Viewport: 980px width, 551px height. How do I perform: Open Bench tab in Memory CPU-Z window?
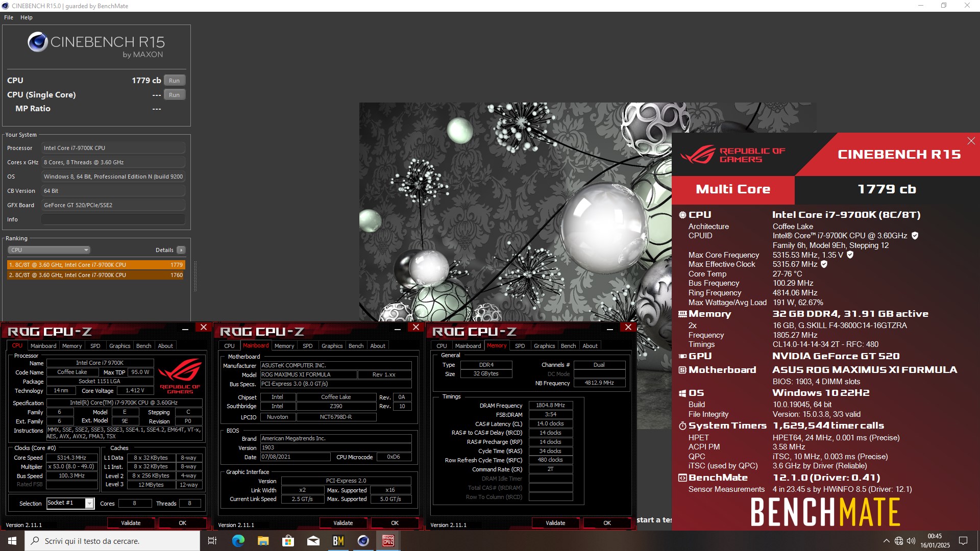click(x=569, y=346)
